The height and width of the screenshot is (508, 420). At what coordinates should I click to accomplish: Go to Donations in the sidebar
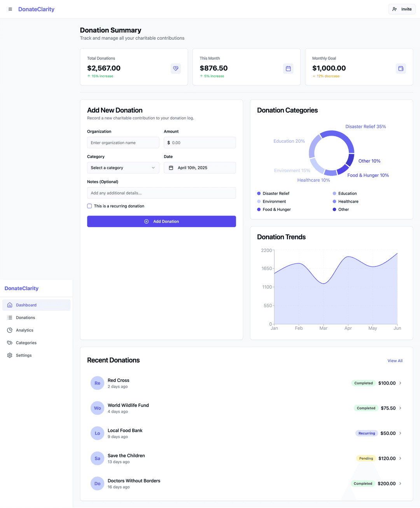click(26, 318)
